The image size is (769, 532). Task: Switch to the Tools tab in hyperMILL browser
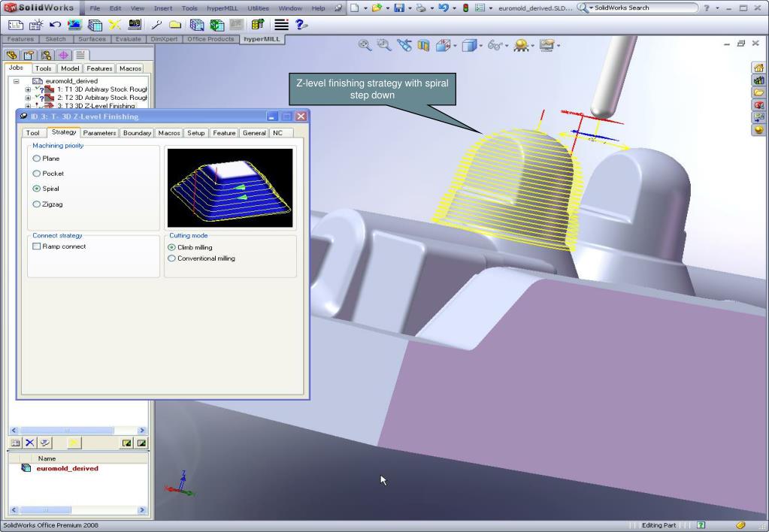point(43,68)
